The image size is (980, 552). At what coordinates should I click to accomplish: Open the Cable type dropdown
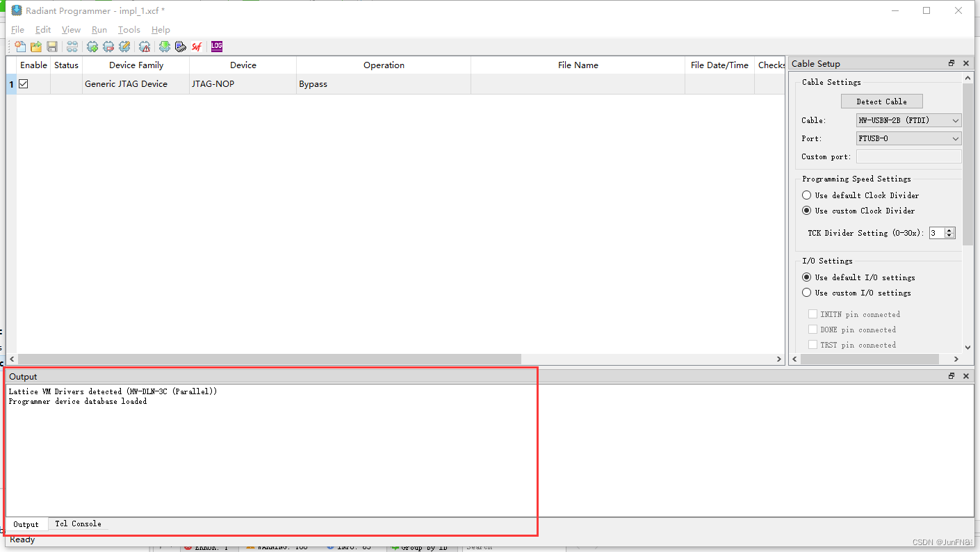pyautogui.click(x=908, y=120)
